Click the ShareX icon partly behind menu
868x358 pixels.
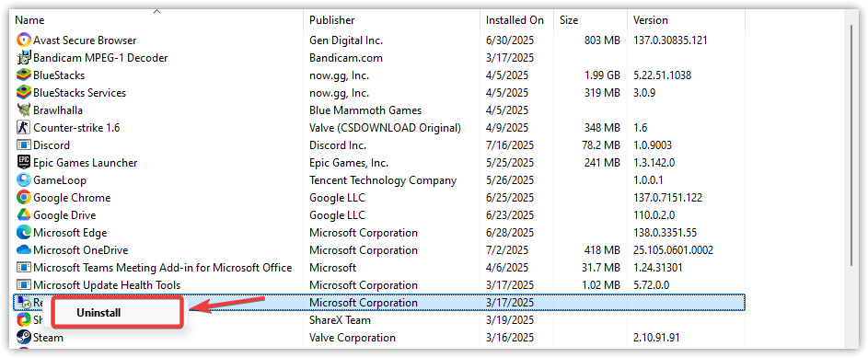[x=24, y=320]
